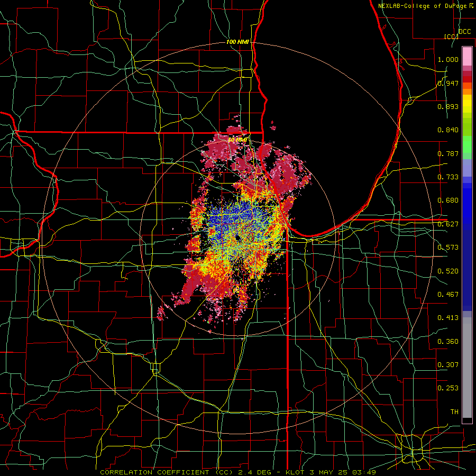476x476 pixels.
Task: Select the 0.253 legend value
Action: click(448, 388)
